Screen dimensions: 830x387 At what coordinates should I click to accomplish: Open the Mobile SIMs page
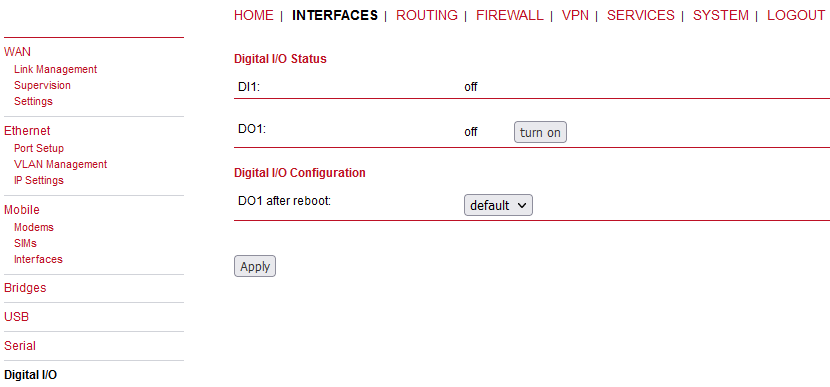point(25,243)
